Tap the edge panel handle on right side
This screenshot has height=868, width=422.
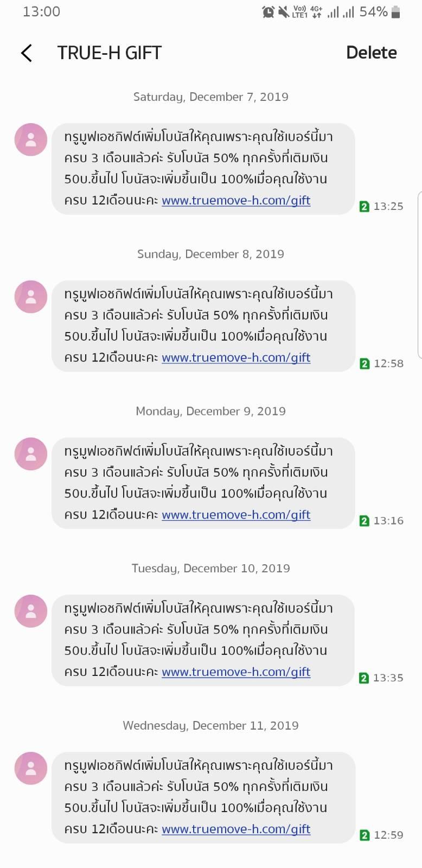coord(419,275)
